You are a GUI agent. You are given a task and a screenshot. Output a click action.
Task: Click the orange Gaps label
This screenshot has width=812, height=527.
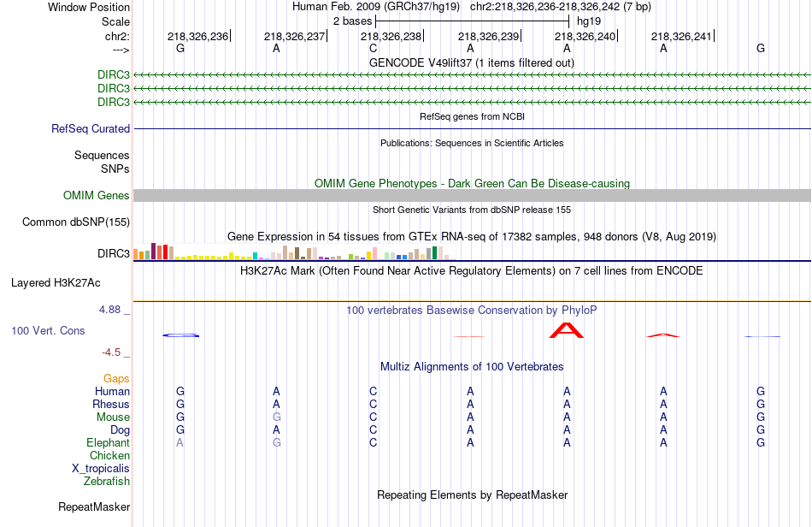point(116,379)
